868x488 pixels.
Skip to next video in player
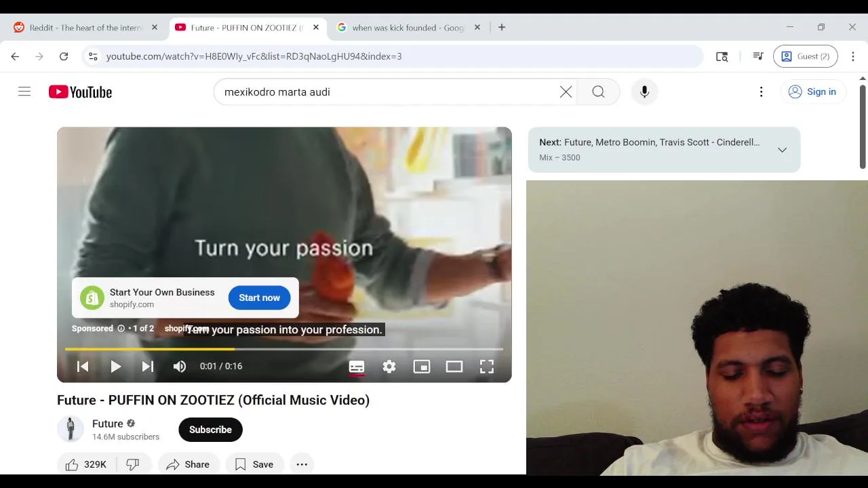[x=147, y=367]
